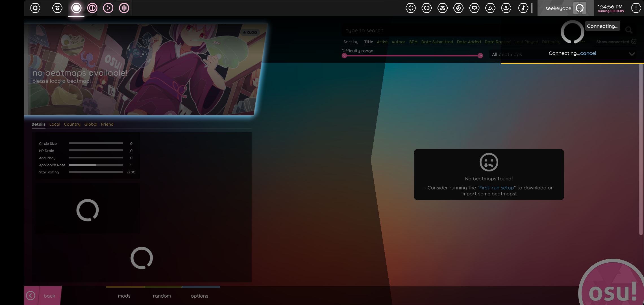Open the chat overlay
Image resolution: width=644 pixels, height=305 pixels.
click(475, 8)
